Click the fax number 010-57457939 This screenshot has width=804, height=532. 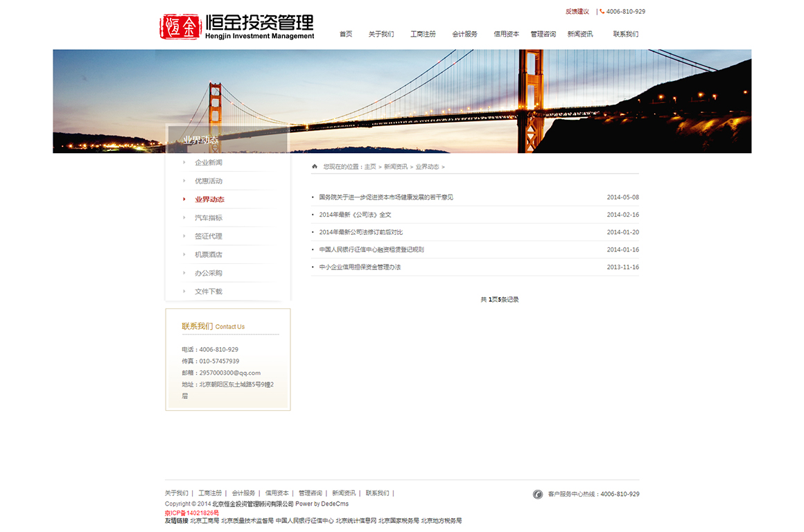click(x=219, y=361)
